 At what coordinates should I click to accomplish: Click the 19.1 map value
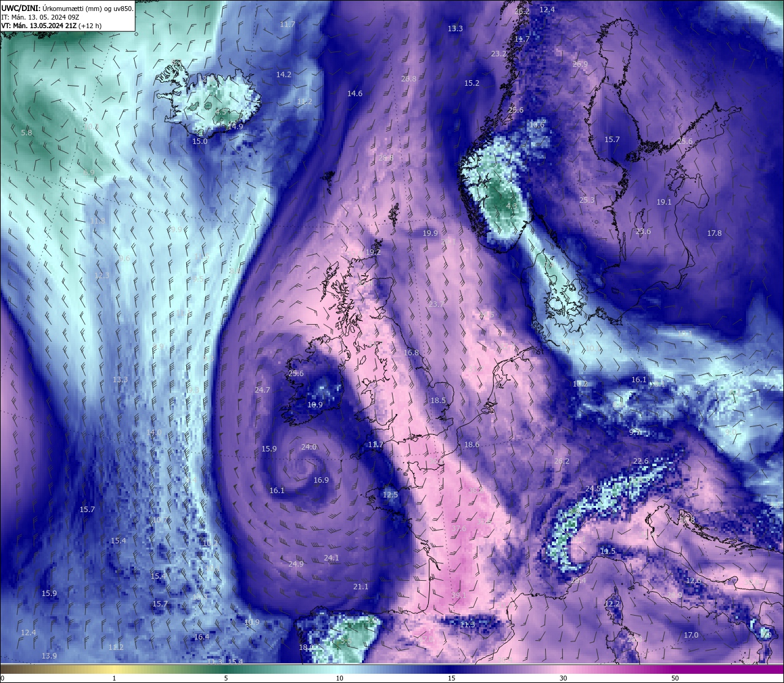664,202
